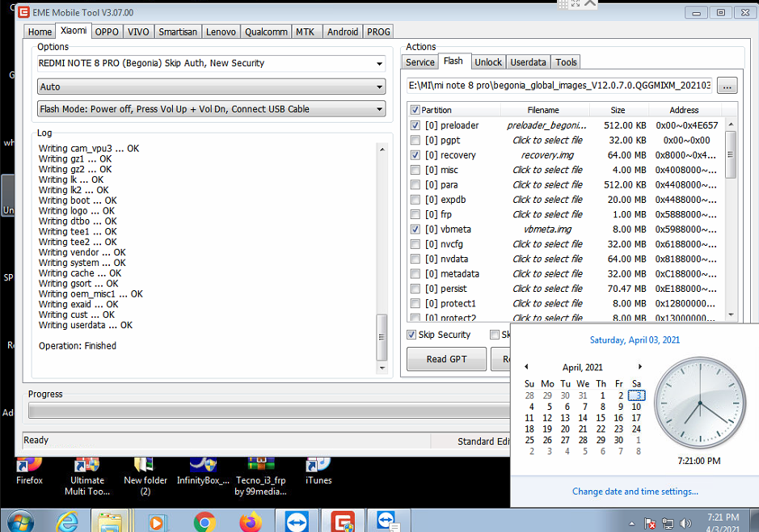Select the Unlock actions tab
Viewport: 759px width, 532px height.
488,62
